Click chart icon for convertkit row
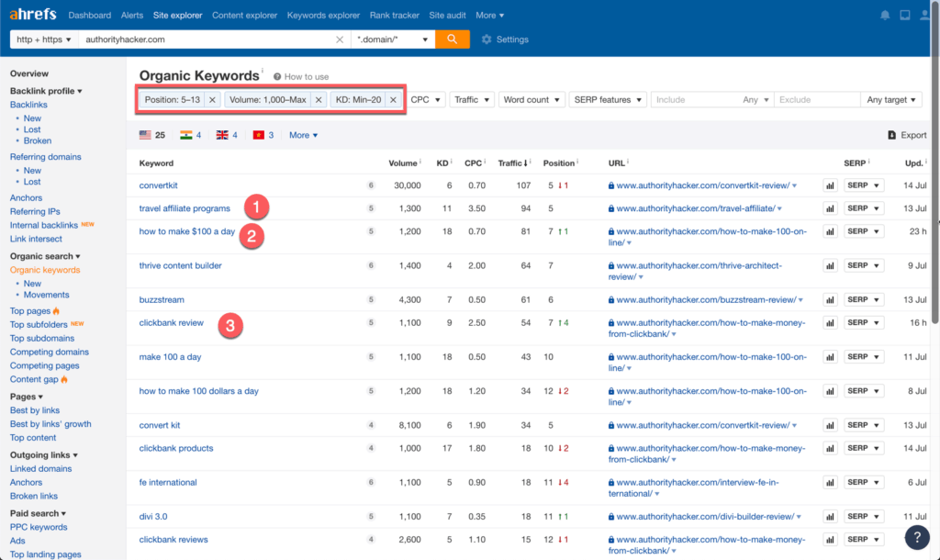940x560 pixels. tap(830, 185)
